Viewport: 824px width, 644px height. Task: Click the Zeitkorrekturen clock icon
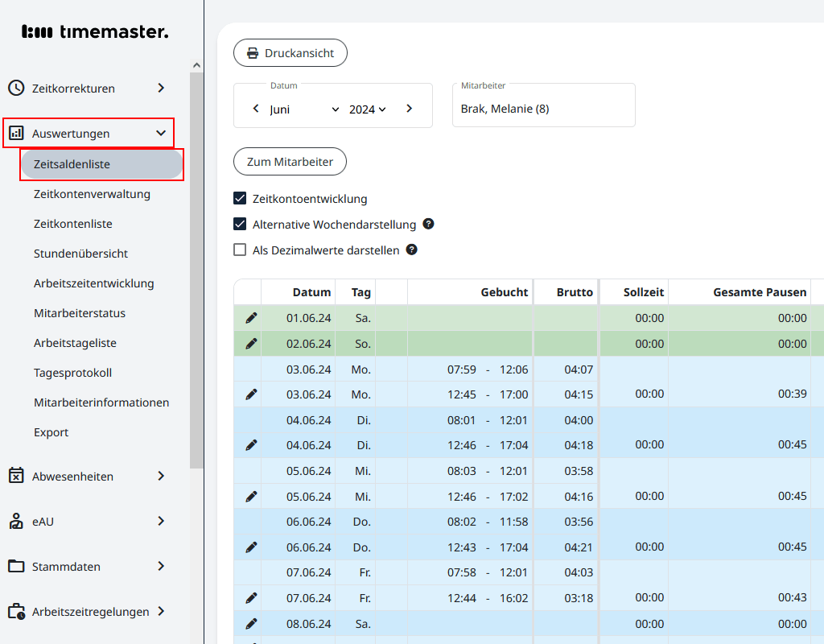point(16,88)
